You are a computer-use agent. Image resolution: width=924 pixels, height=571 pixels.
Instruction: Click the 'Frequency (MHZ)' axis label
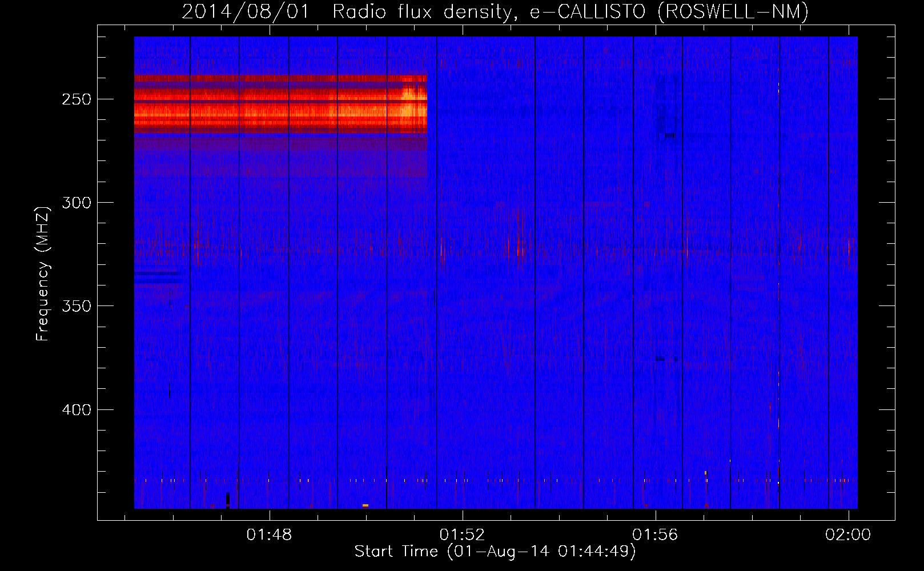tap(42, 274)
